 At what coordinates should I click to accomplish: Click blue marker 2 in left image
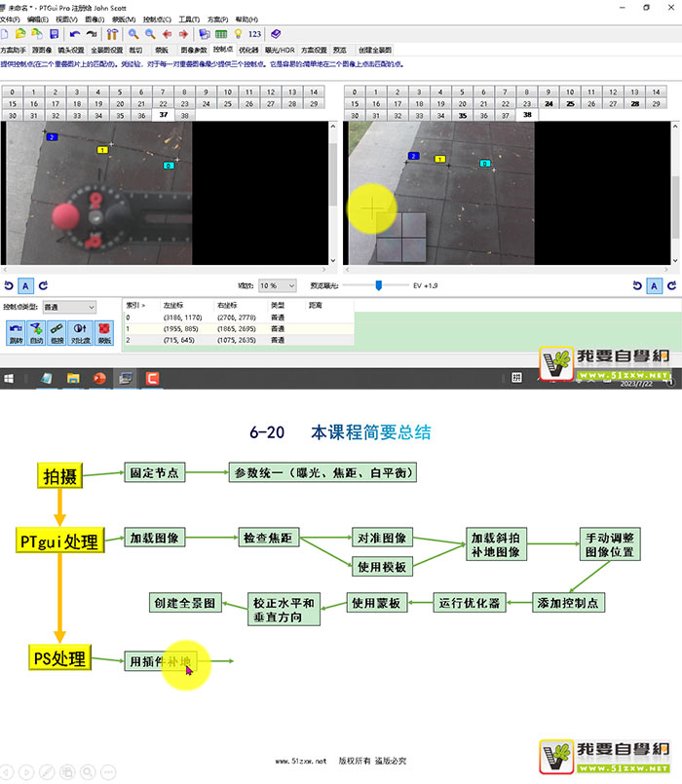[52, 137]
